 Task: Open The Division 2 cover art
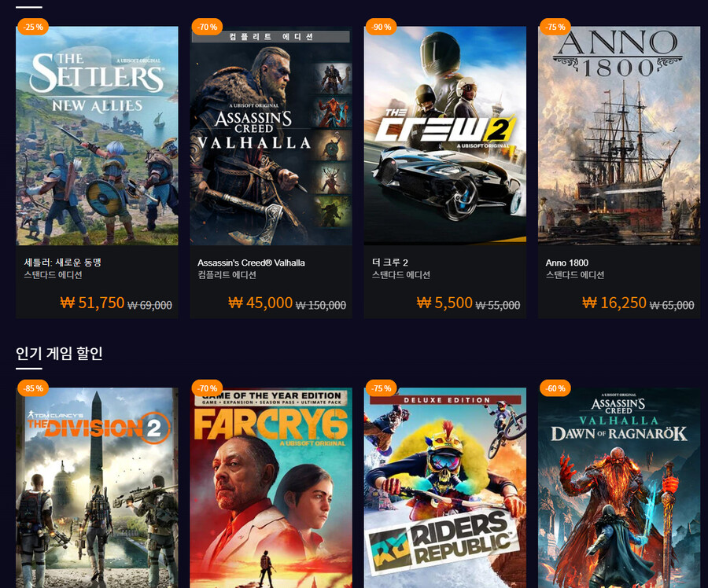pyautogui.click(x=97, y=488)
